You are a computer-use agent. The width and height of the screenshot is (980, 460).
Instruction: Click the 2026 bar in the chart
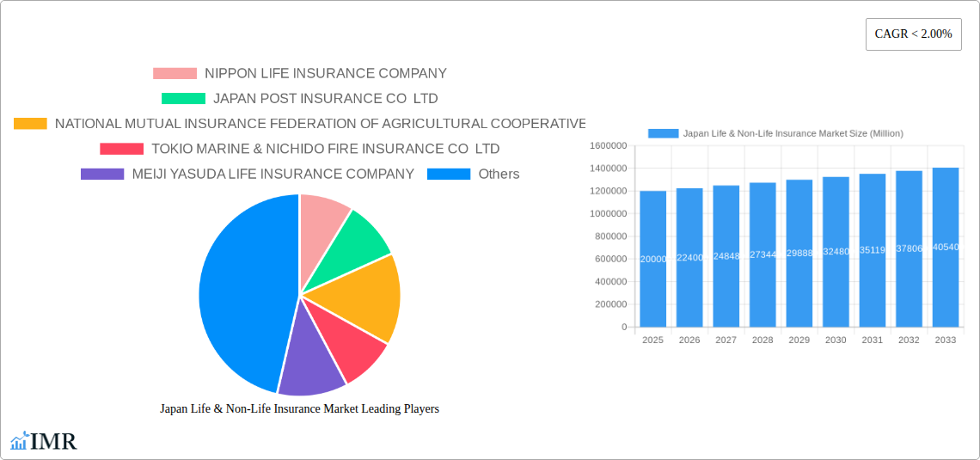click(x=689, y=257)
